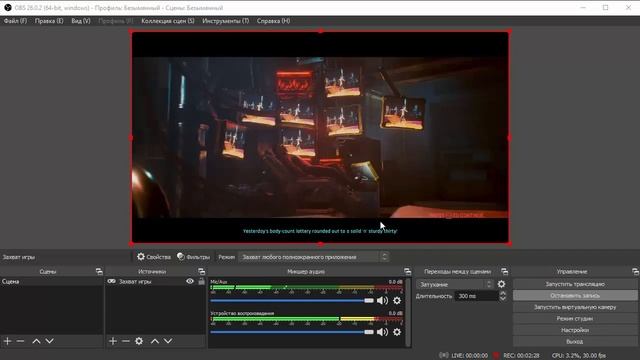Toggle lock on Захват игры source
The height and width of the screenshot is (360, 640).
coord(201,281)
